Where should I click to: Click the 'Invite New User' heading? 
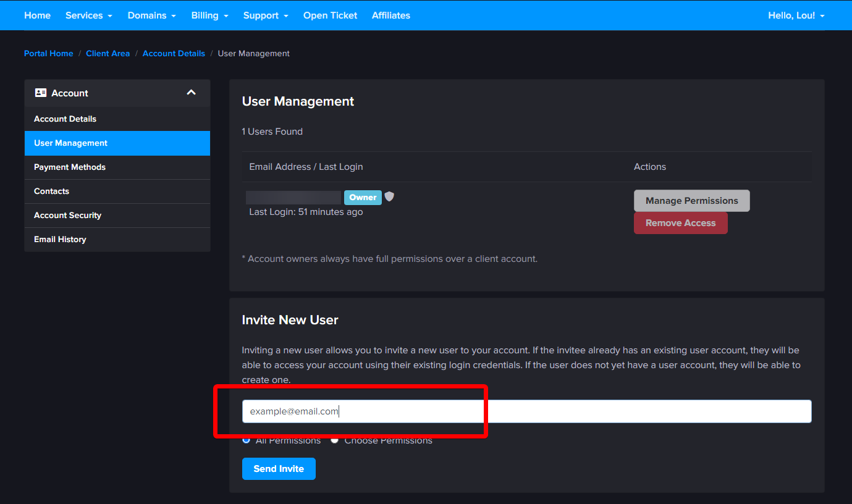290,320
